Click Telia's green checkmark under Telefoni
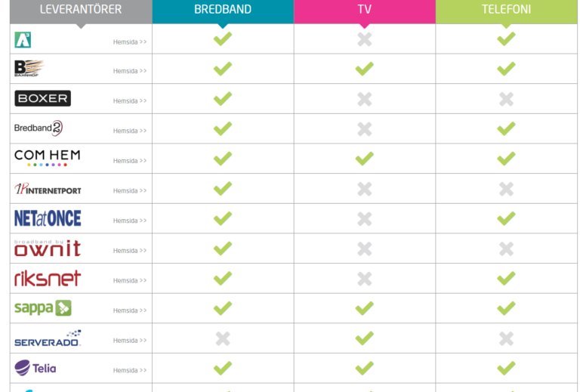 [506, 368]
